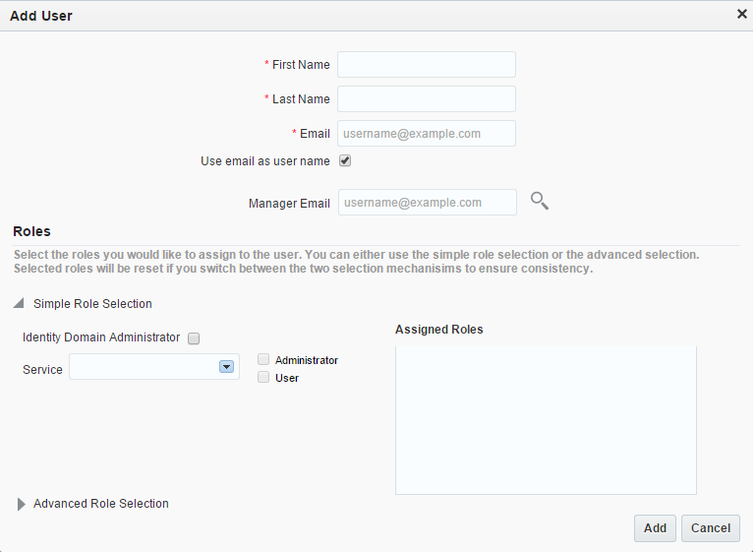Expand the Advanced Role Selection section
This screenshot has width=756, height=552.
tap(22, 504)
